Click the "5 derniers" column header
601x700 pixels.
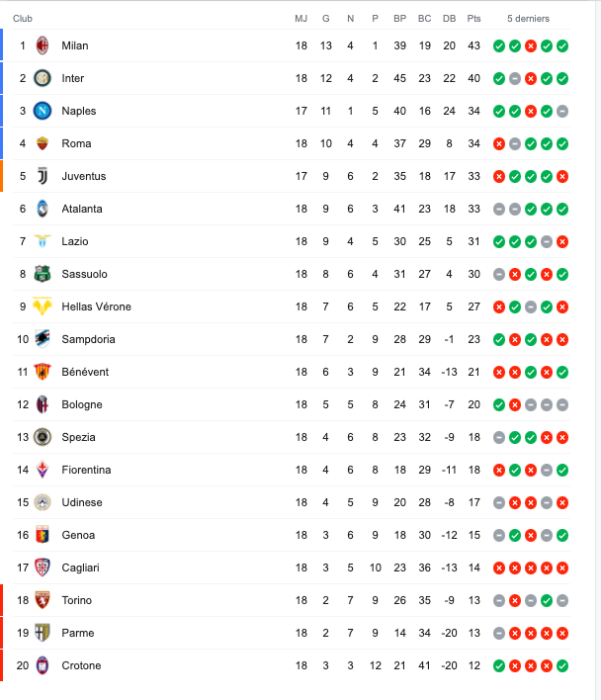coord(528,19)
